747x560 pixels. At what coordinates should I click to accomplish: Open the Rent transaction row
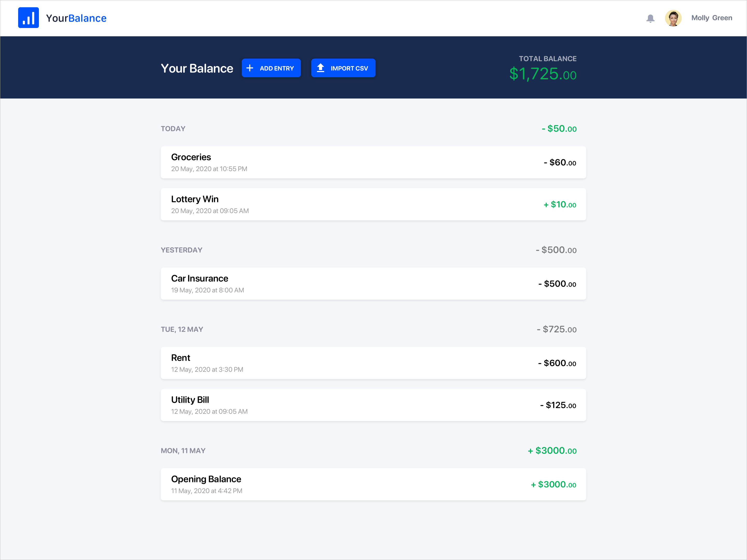pyautogui.click(x=373, y=363)
